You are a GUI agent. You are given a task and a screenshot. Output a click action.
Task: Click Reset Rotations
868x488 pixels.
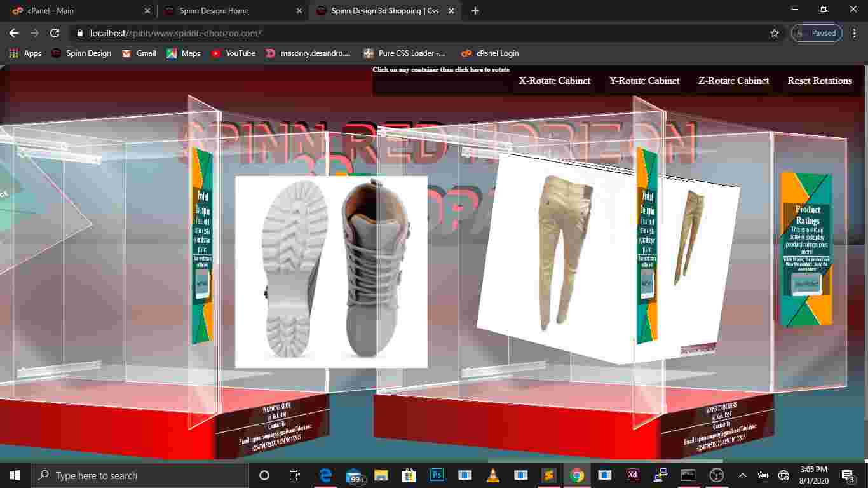820,81
